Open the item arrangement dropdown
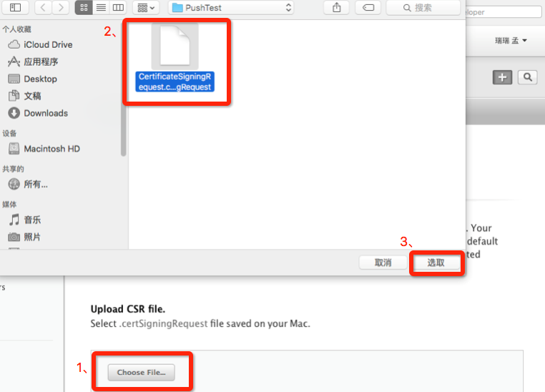The width and height of the screenshot is (545, 392). pyautogui.click(x=146, y=7)
